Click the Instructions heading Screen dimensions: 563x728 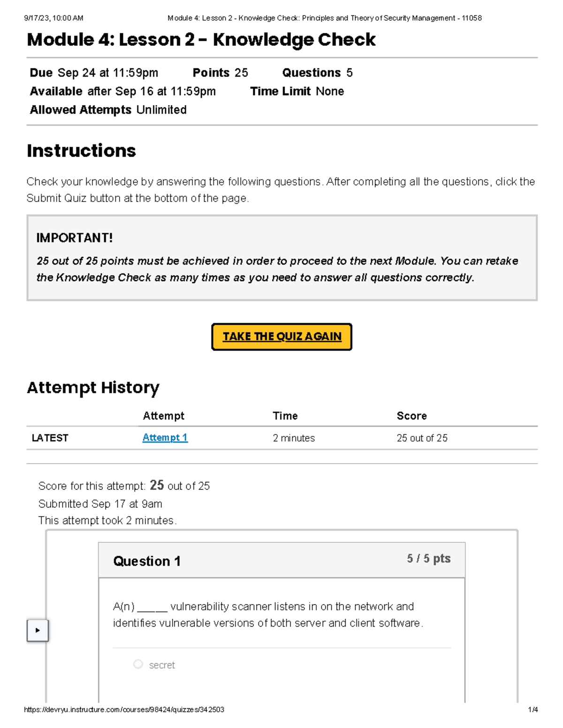[x=81, y=151]
